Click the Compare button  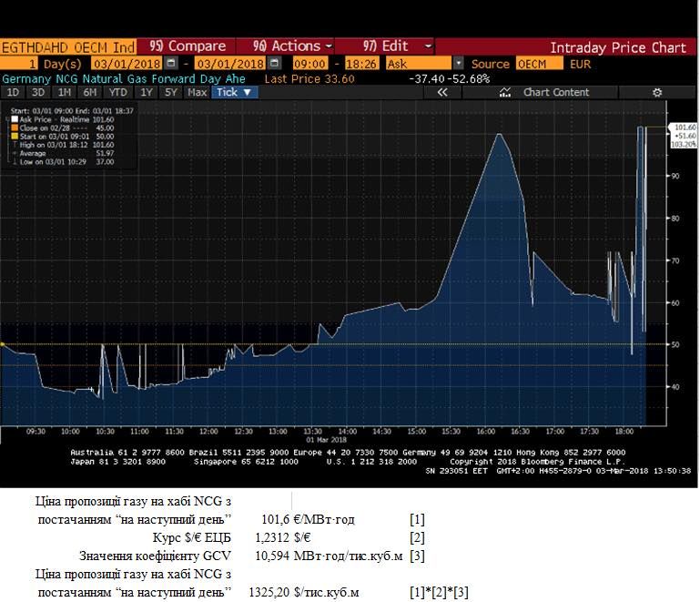(x=188, y=46)
